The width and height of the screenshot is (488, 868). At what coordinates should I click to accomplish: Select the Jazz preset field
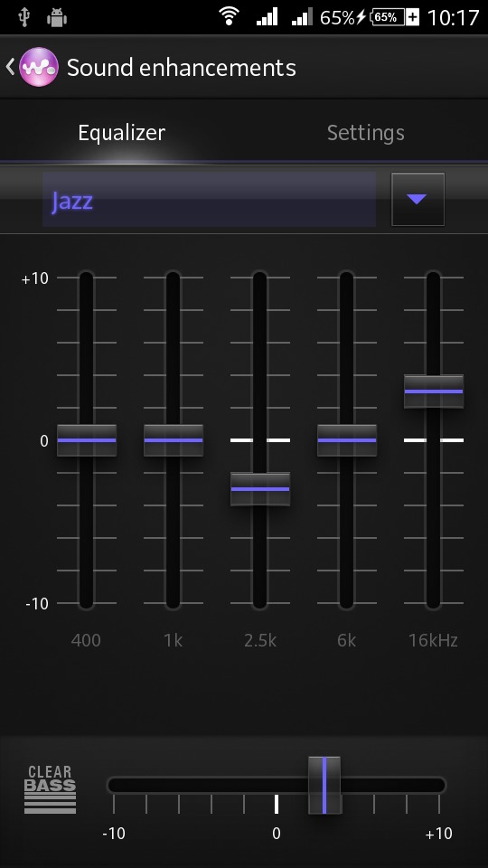click(209, 200)
